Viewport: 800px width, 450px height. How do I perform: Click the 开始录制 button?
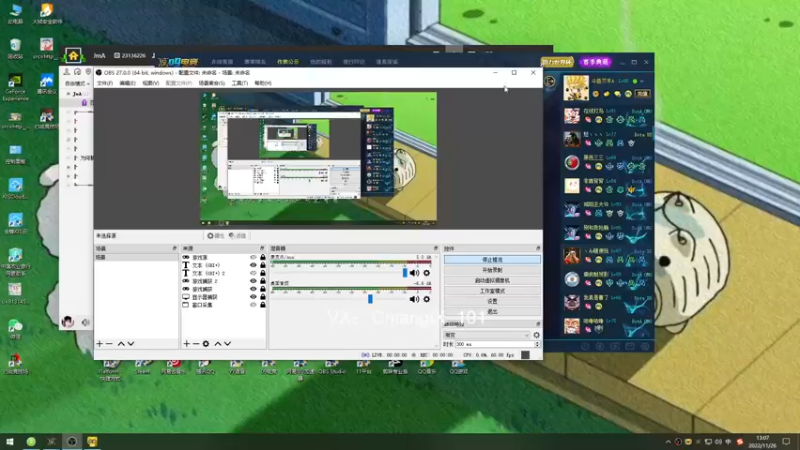pos(492,270)
